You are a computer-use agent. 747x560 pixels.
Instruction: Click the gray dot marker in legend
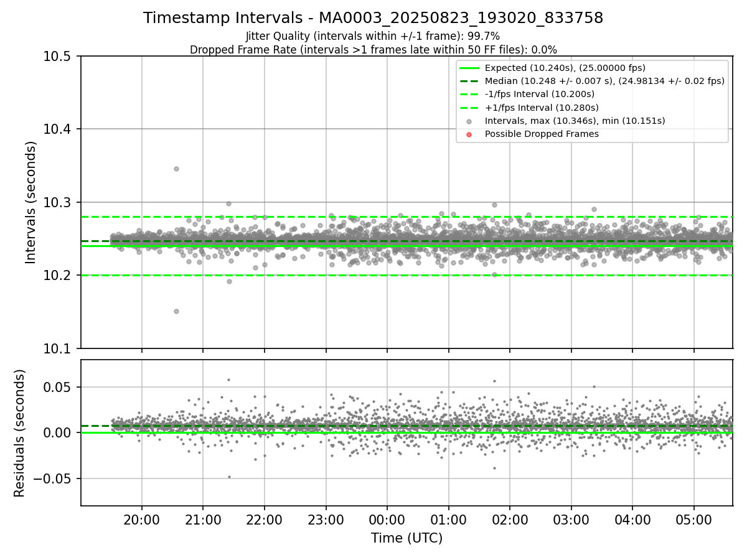[469, 121]
